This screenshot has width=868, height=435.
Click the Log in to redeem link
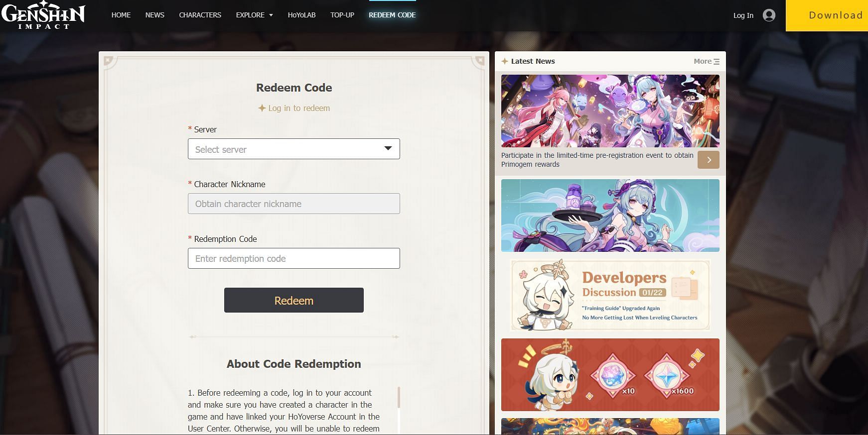(x=294, y=108)
